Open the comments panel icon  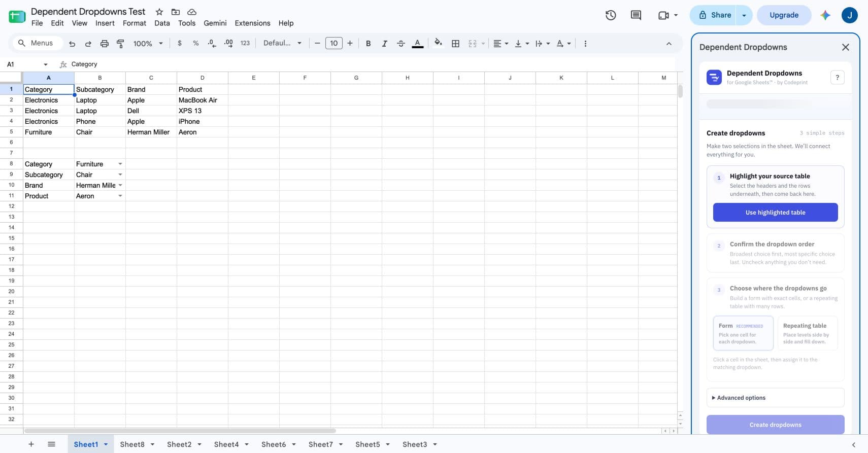[636, 15]
